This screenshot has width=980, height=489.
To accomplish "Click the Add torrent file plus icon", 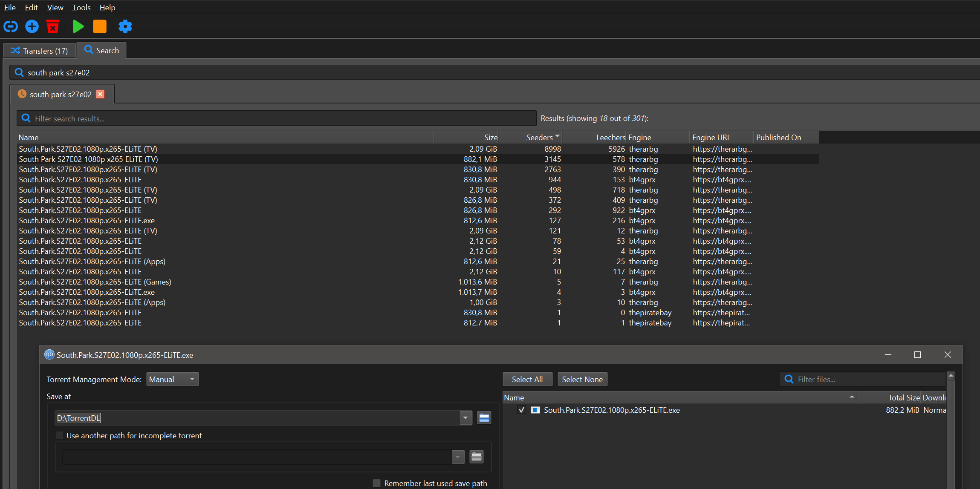I will coord(32,26).
